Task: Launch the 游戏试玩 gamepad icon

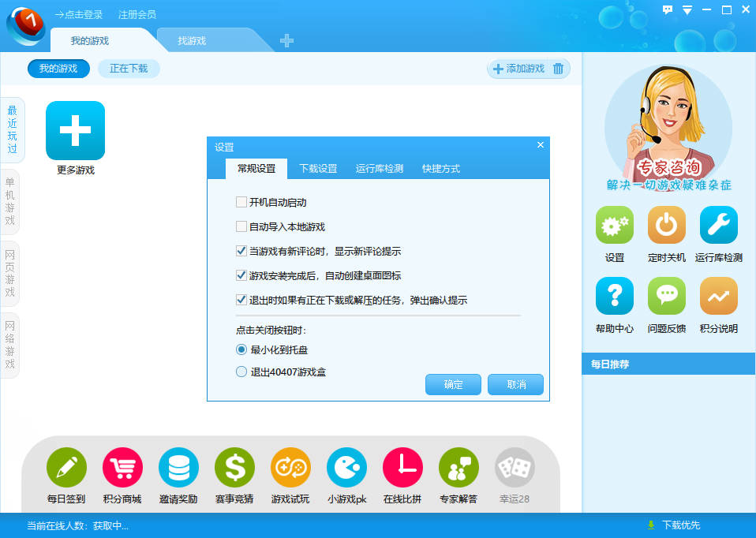Action: (290, 467)
